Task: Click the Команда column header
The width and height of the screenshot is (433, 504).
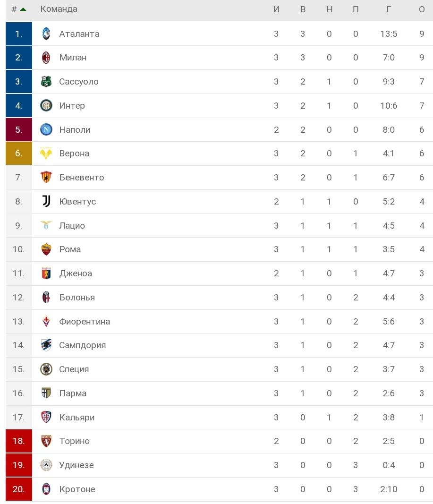Action: [59, 9]
